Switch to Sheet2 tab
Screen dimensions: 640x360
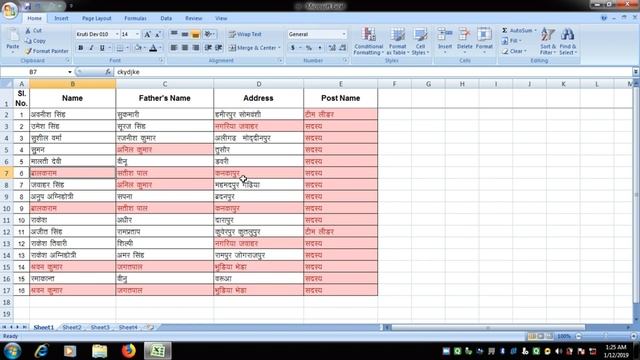tap(72, 327)
